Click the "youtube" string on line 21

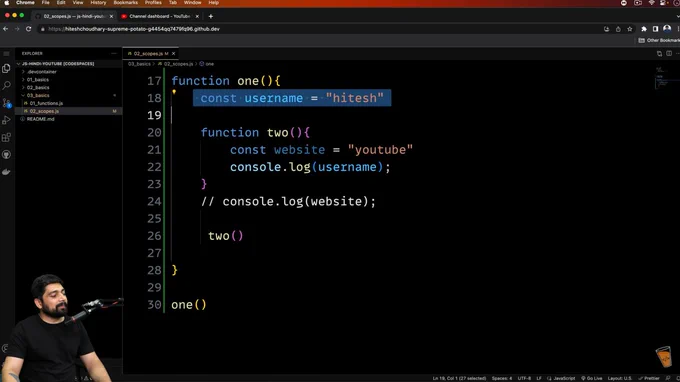click(x=380, y=150)
